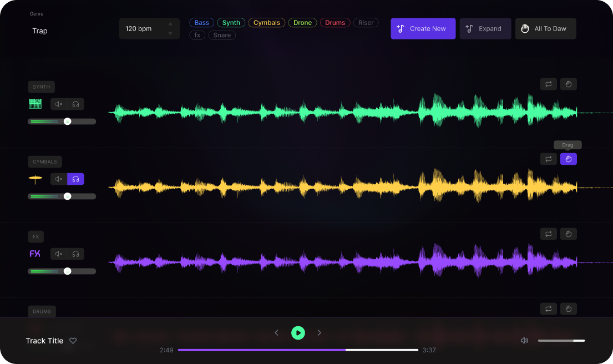
Task: Skip to the next track
Action: pyautogui.click(x=320, y=333)
